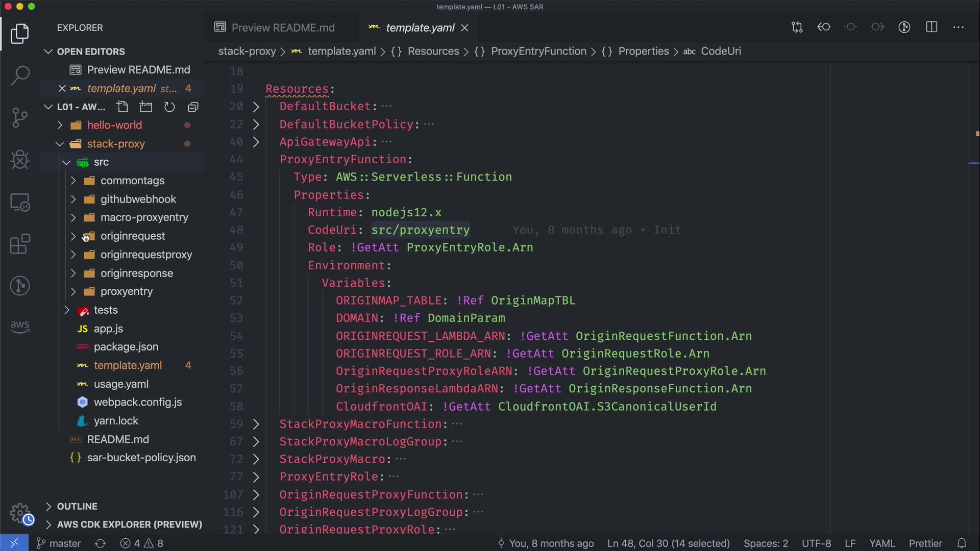Click the New File icon in explorer header

tap(122, 107)
